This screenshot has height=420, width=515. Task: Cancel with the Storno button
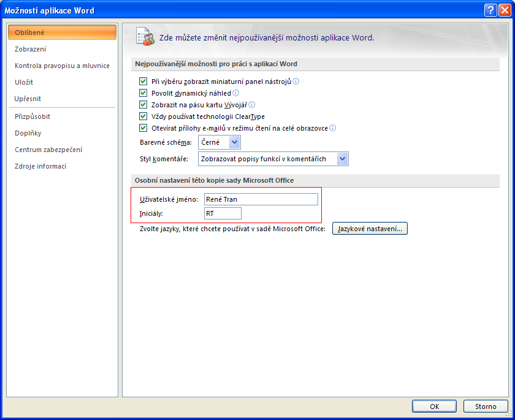pos(486,407)
